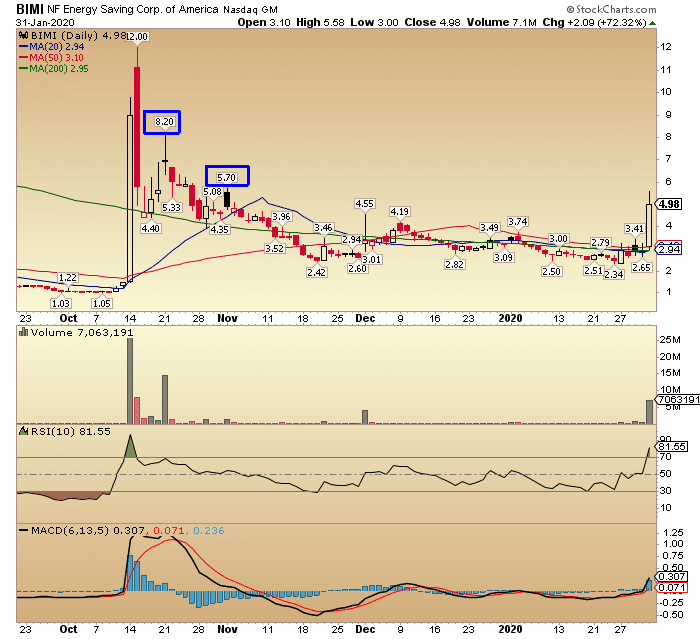Click the bar-chart icon beside Volume 7,063,191
The width and height of the screenshot is (700, 639).
tap(23, 332)
